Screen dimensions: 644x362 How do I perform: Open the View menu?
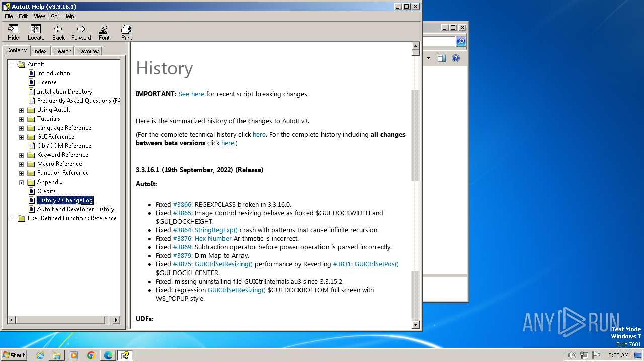pyautogui.click(x=39, y=16)
